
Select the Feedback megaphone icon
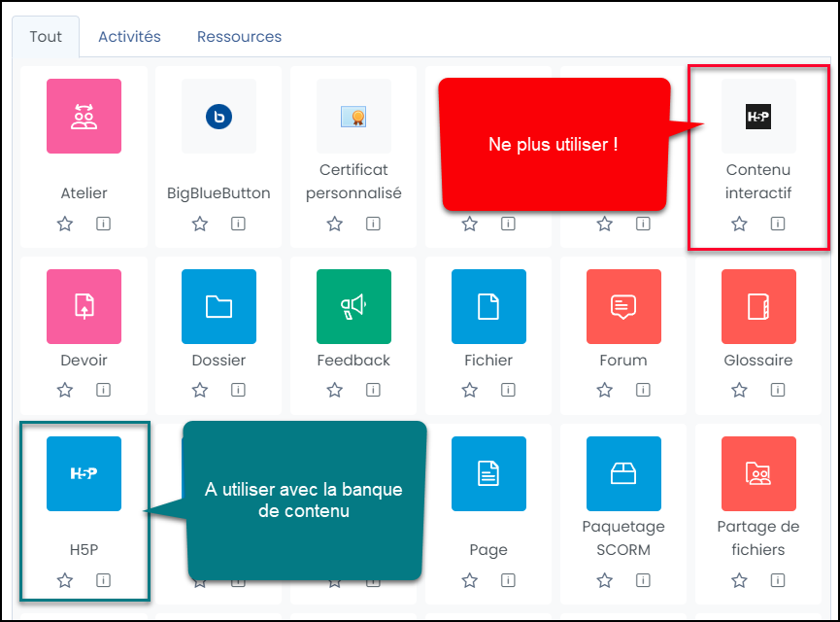(354, 307)
